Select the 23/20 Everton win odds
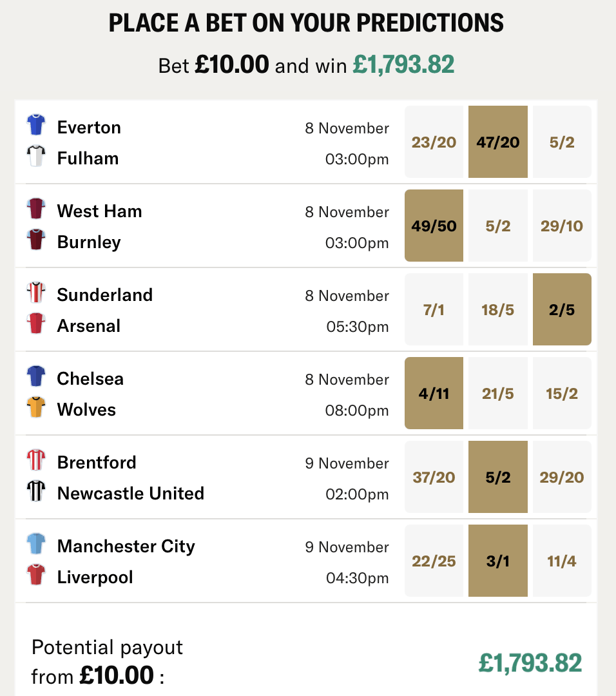 pyautogui.click(x=434, y=142)
